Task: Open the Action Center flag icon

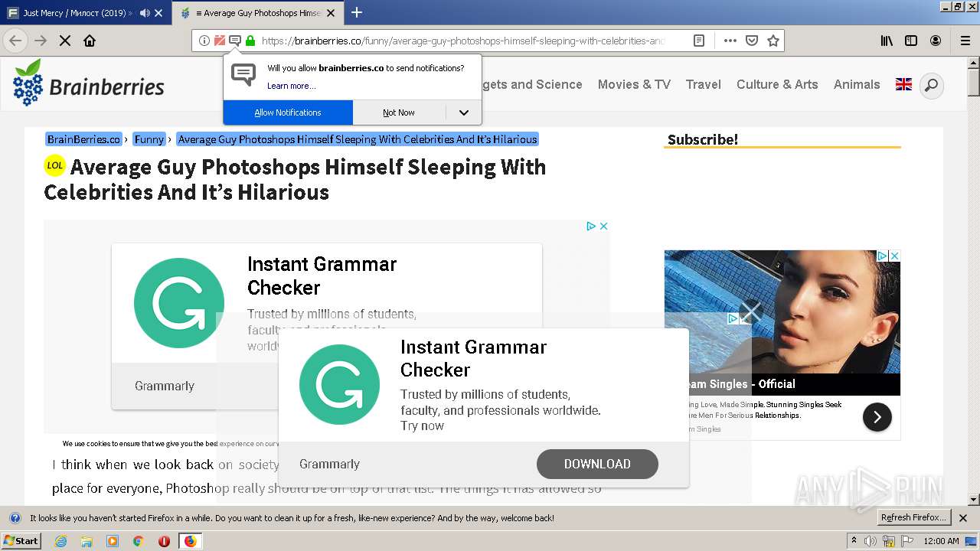Action: (x=906, y=541)
